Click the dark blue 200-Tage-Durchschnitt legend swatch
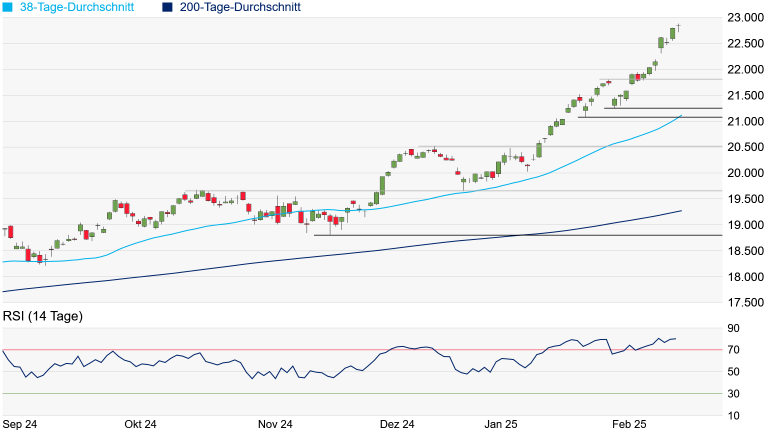Screen dimensions: 765x430 tap(168, 7)
